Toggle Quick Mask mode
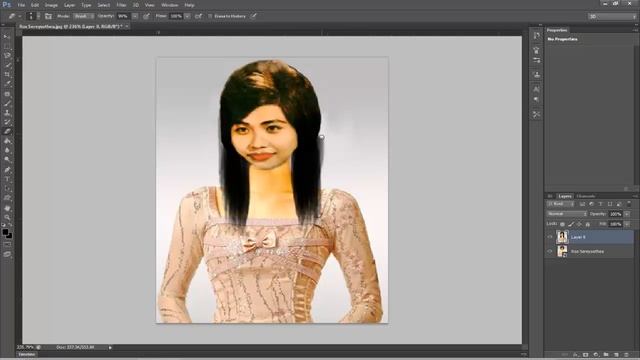 7,244
